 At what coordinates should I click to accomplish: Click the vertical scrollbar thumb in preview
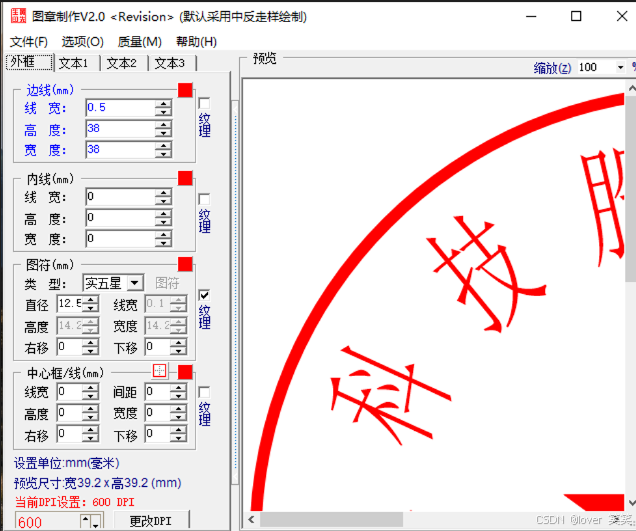tap(631, 189)
